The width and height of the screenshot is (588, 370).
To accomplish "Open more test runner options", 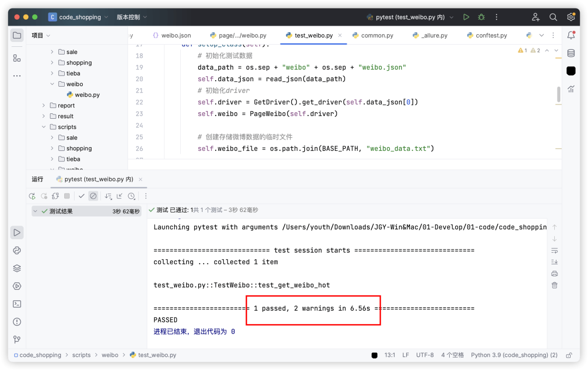I will point(146,196).
